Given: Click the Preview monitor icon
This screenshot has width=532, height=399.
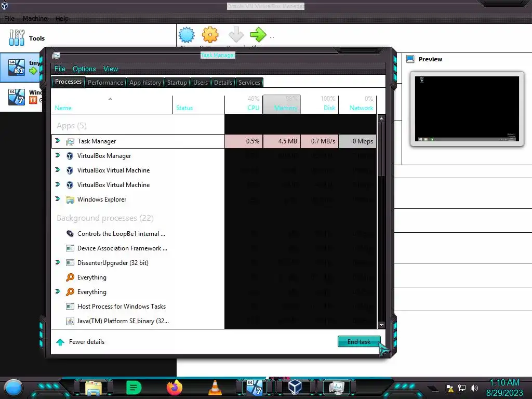Looking at the screenshot, I should click(x=410, y=59).
